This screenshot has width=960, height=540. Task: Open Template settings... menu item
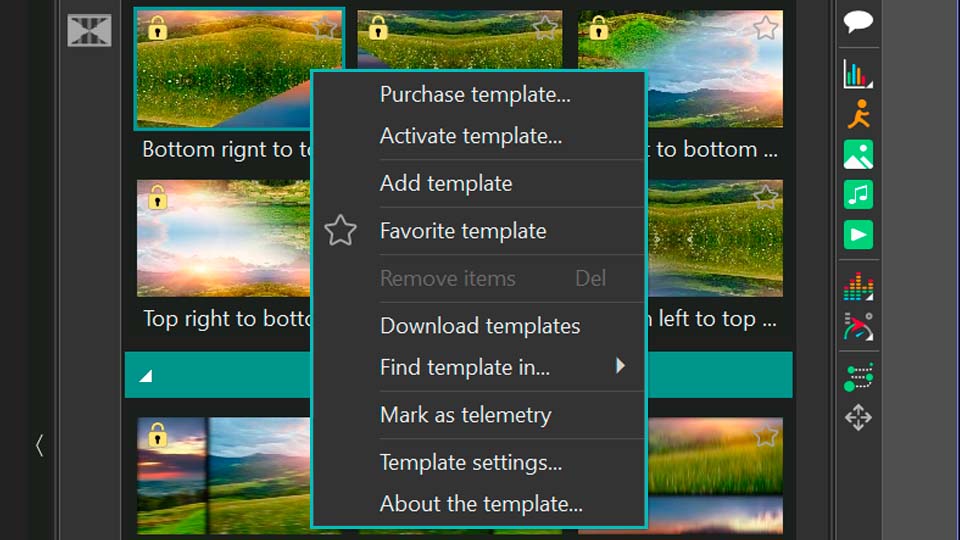click(x=471, y=462)
